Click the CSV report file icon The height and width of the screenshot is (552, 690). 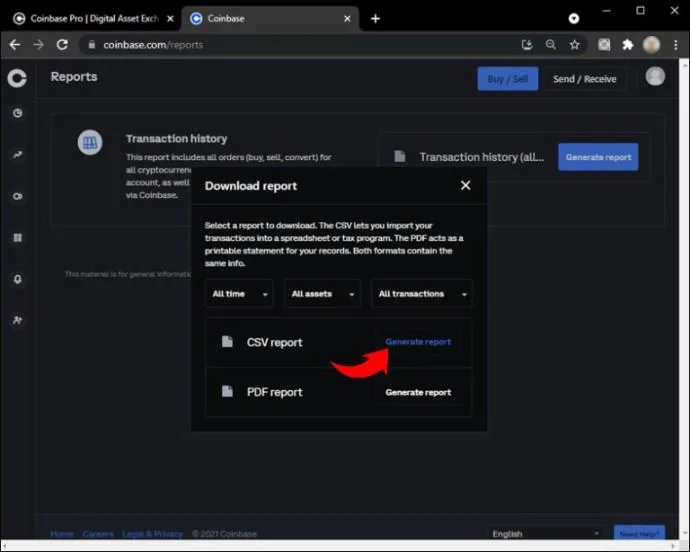tap(227, 342)
